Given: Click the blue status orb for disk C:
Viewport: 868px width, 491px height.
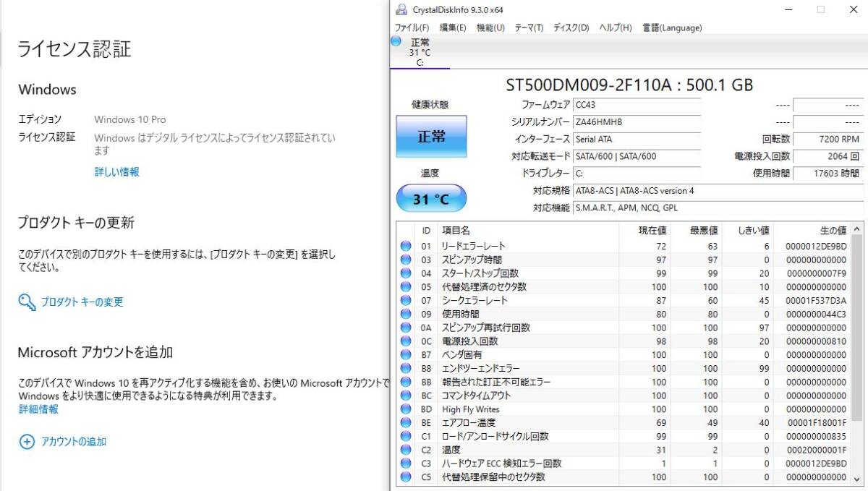Looking at the screenshot, I should point(396,41).
